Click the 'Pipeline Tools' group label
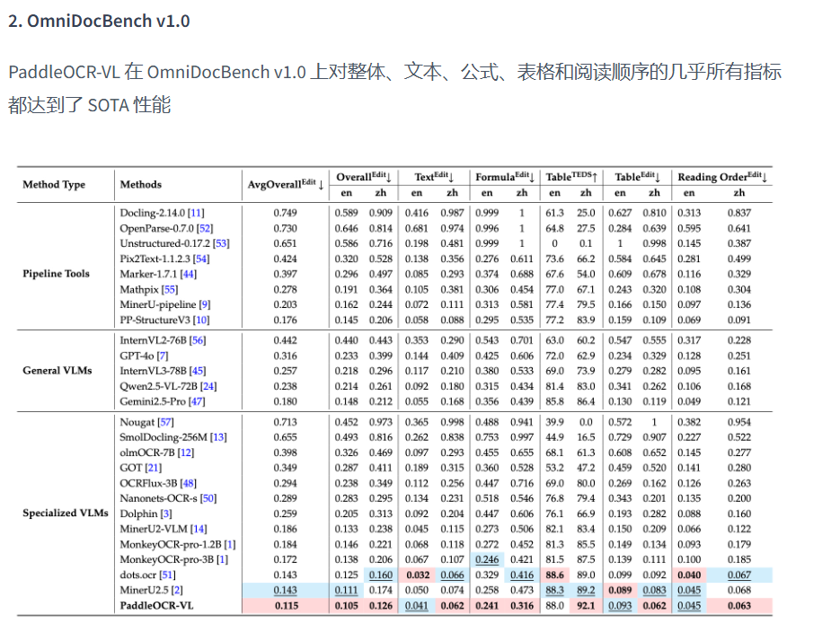The height and width of the screenshot is (633, 840). point(56,274)
